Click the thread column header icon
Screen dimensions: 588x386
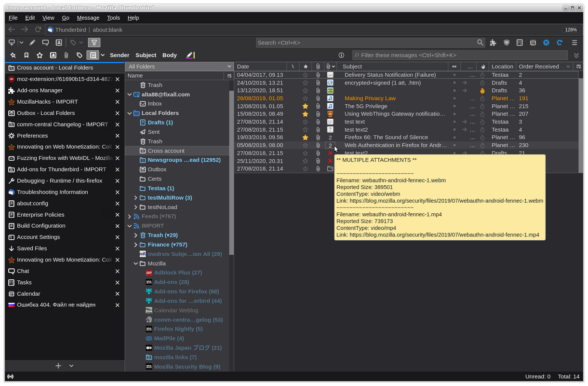(293, 67)
